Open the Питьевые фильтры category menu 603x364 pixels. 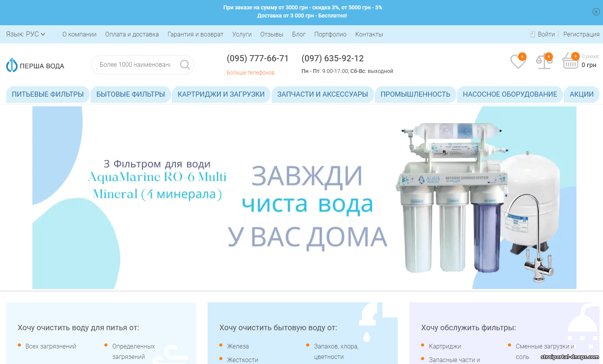[48, 94]
